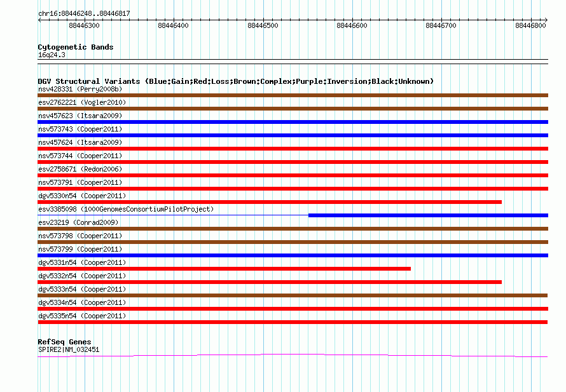Click the brown bar under nsv428331
This screenshot has height=392, width=566.
(293, 95)
